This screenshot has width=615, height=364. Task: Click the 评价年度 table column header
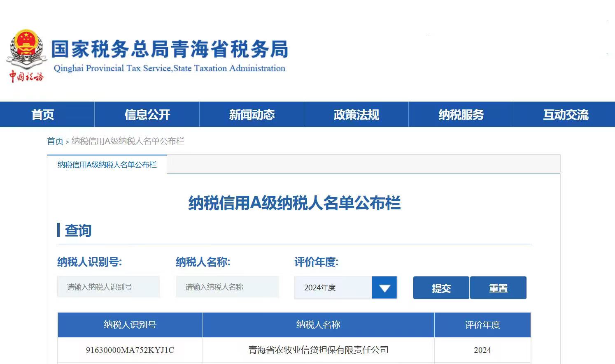pos(482,325)
